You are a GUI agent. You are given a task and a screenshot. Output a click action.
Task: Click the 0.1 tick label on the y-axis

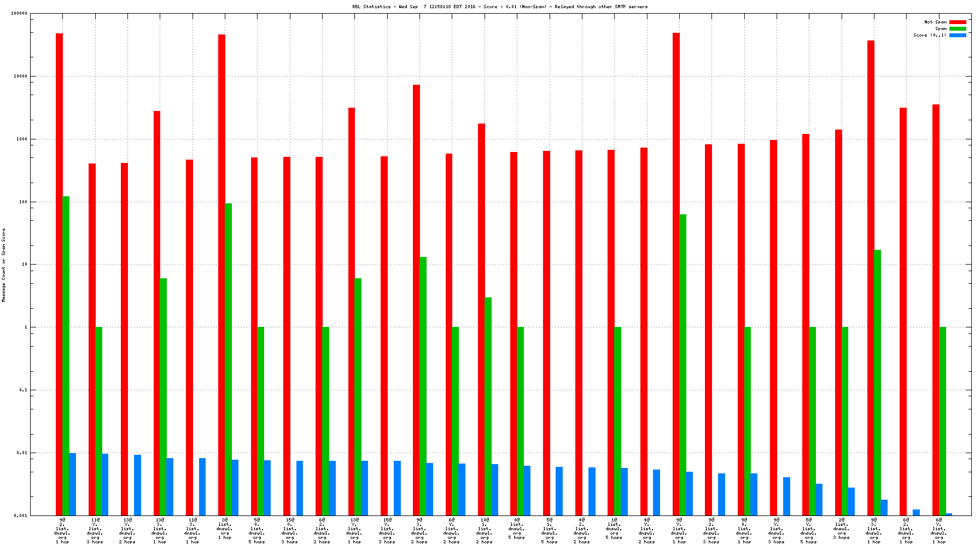pos(23,390)
